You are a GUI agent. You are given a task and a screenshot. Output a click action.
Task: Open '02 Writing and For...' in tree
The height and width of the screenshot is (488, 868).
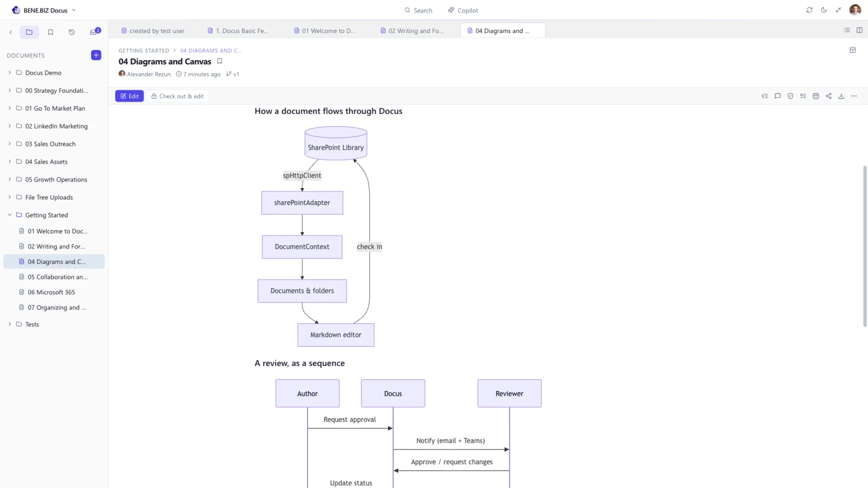click(x=54, y=246)
